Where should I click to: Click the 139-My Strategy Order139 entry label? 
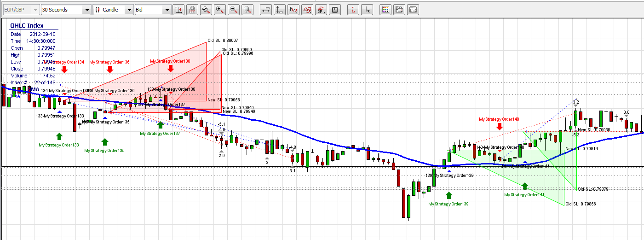pyautogui.click(x=449, y=176)
